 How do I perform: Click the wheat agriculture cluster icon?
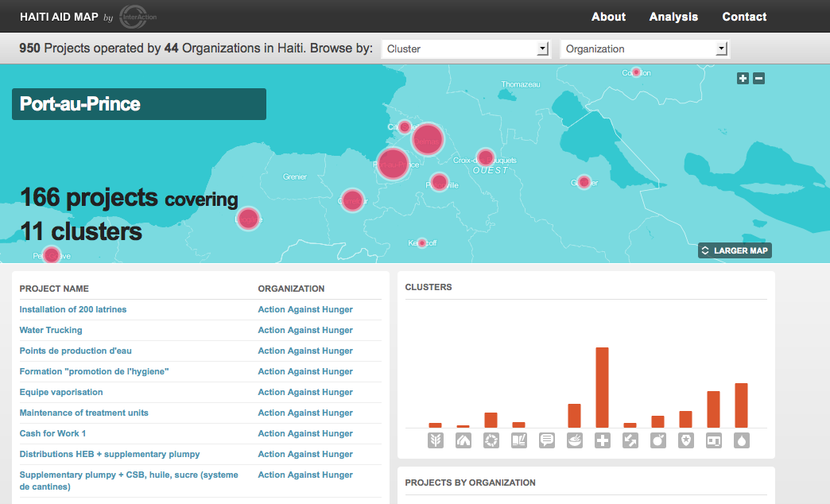point(435,440)
